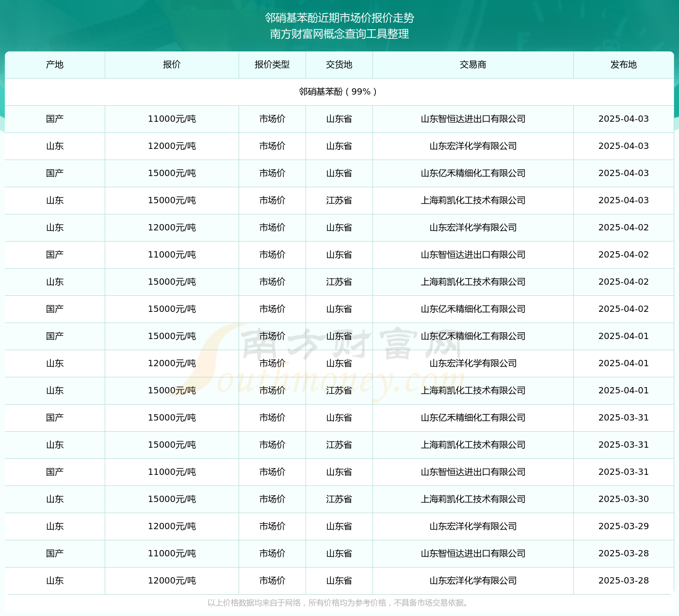Image resolution: width=679 pixels, height=616 pixels.
Task: Click 山东亿禾精细化工有限公司 in the 2025-04-03 row
Action: (x=473, y=173)
